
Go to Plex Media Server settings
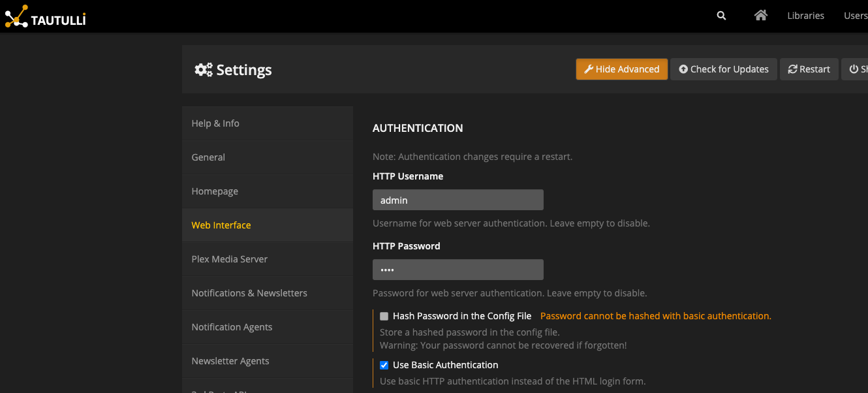tap(230, 259)
